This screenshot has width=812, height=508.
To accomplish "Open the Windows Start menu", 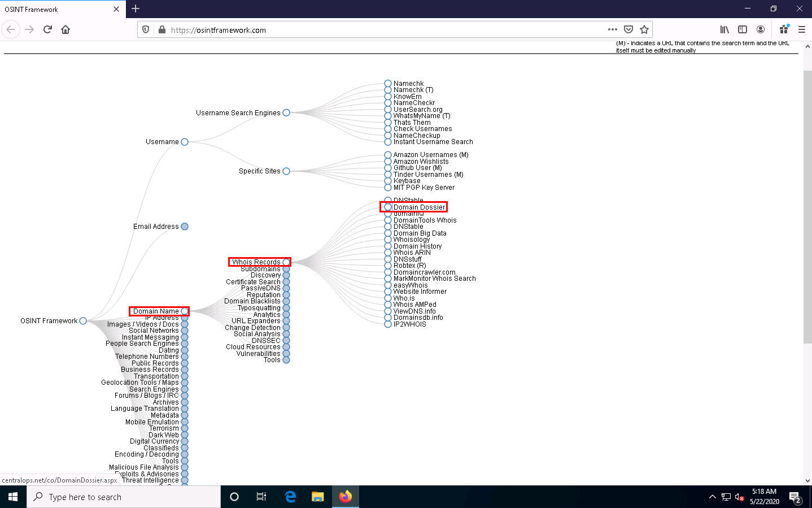I will (x=13, y=497).
